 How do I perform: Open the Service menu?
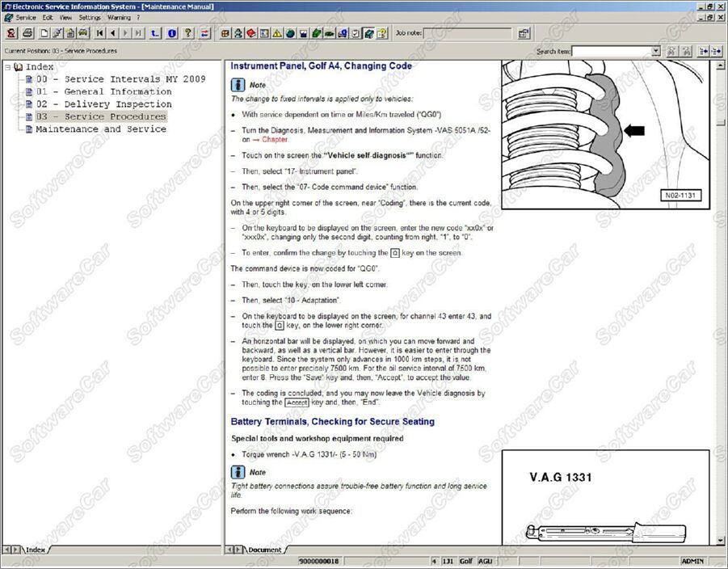tap(26, 17)
